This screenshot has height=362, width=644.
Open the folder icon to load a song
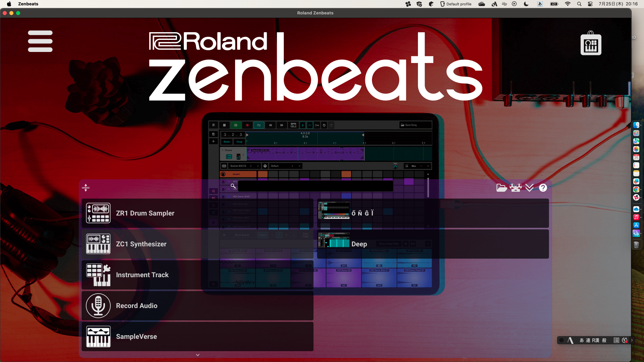coord(501,188)
